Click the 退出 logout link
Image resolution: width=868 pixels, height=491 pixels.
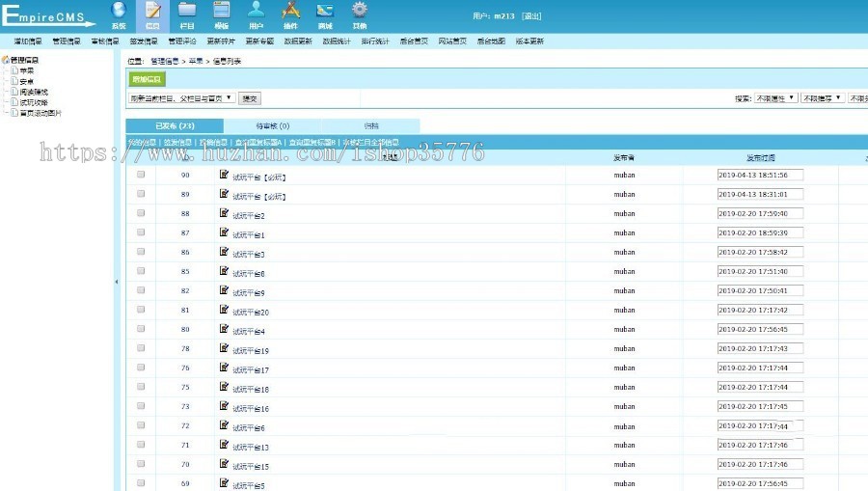point(531,16)
